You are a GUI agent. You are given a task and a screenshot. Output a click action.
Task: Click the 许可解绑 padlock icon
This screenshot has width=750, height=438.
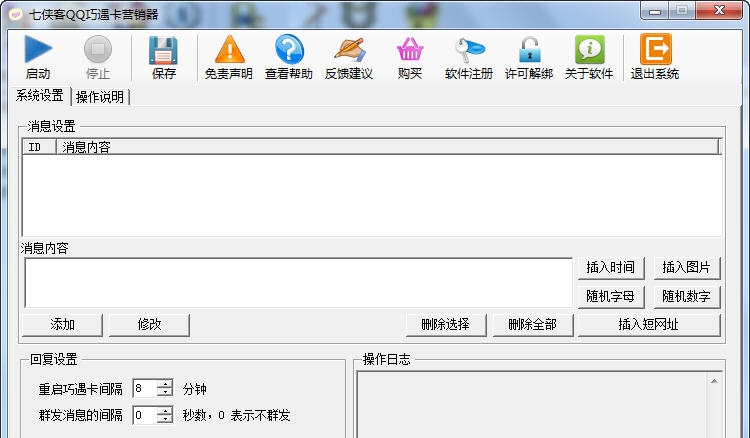coord(529,49)
